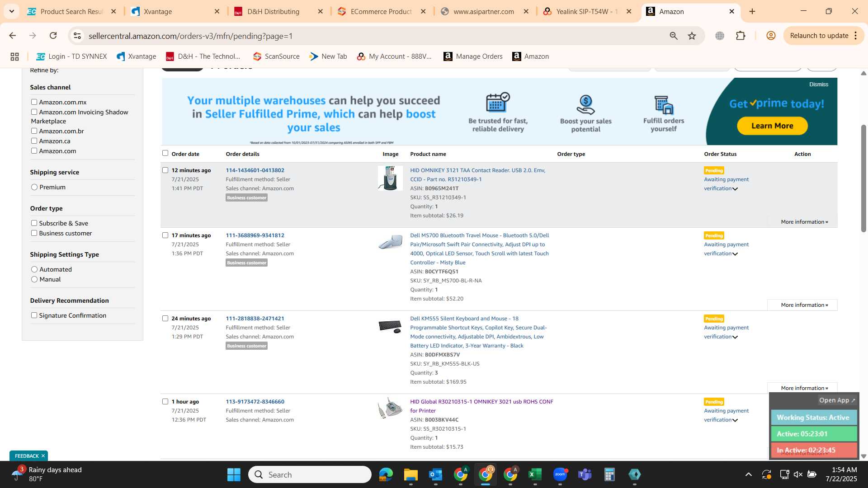Check Amazon.com Invoicing Shadow Marketplace filter
The width and height of the screenshot is (868, 488).
tap(34, 112)
